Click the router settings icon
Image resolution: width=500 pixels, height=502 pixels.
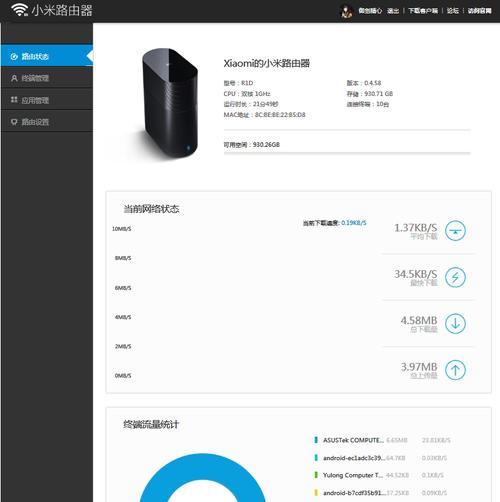pos(14,122)
